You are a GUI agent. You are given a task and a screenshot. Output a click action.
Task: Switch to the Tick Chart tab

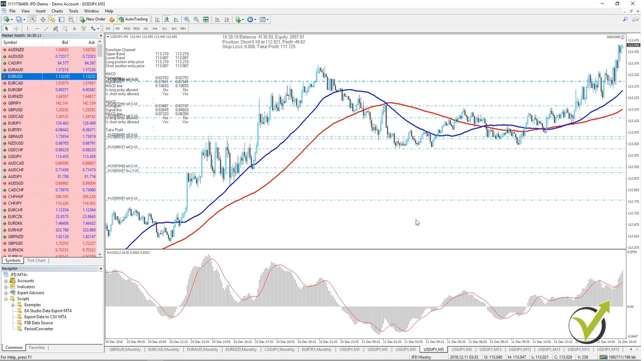[x=36, y=260]
